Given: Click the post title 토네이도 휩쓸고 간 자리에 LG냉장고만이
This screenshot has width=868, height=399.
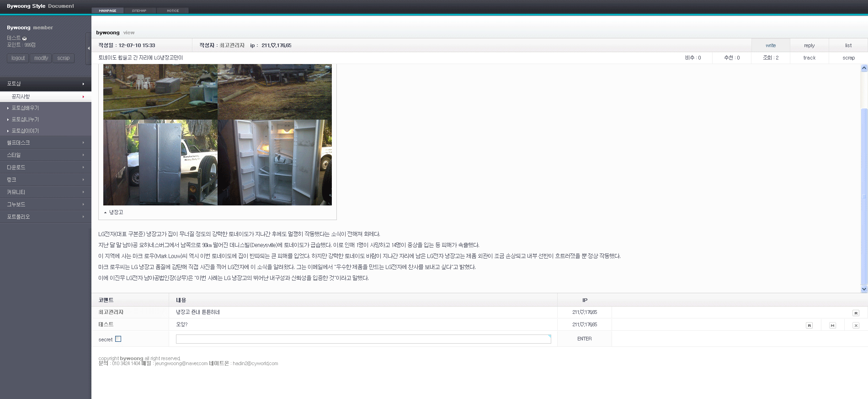Looking at the screenshot, I should (x=141, y=58).
